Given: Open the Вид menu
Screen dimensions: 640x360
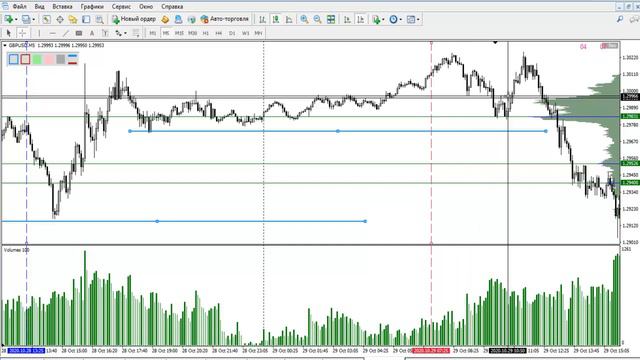Looking at the screenshot, I should pos(40,7).
